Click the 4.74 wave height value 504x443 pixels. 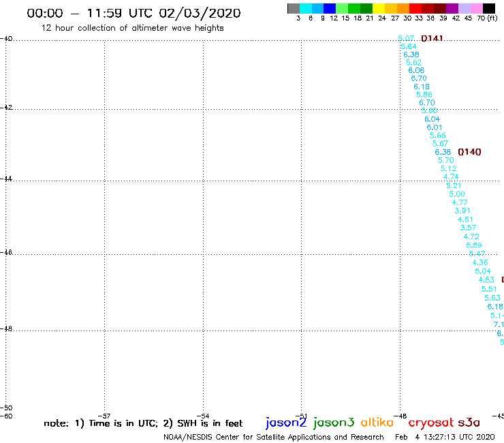(452, 177)
